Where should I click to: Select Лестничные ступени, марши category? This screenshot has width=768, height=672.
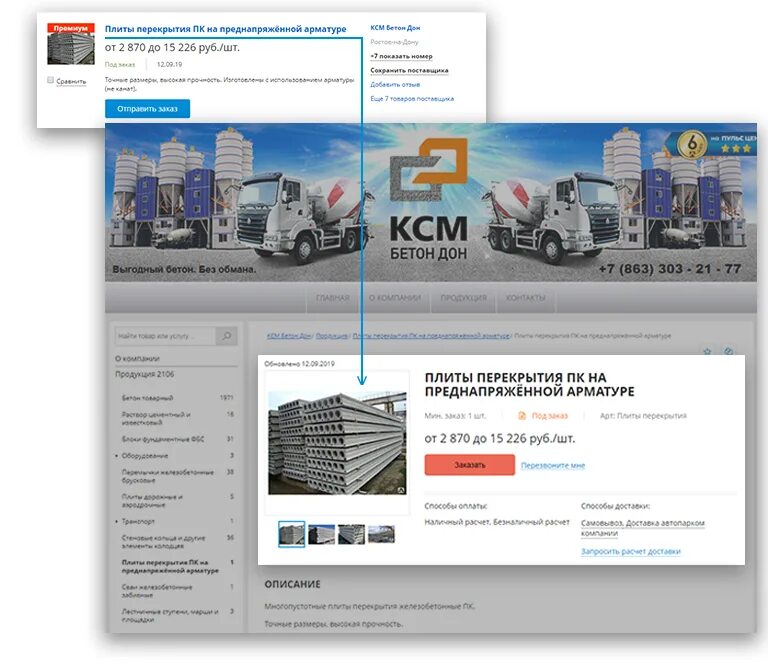[x=170, y=615]
